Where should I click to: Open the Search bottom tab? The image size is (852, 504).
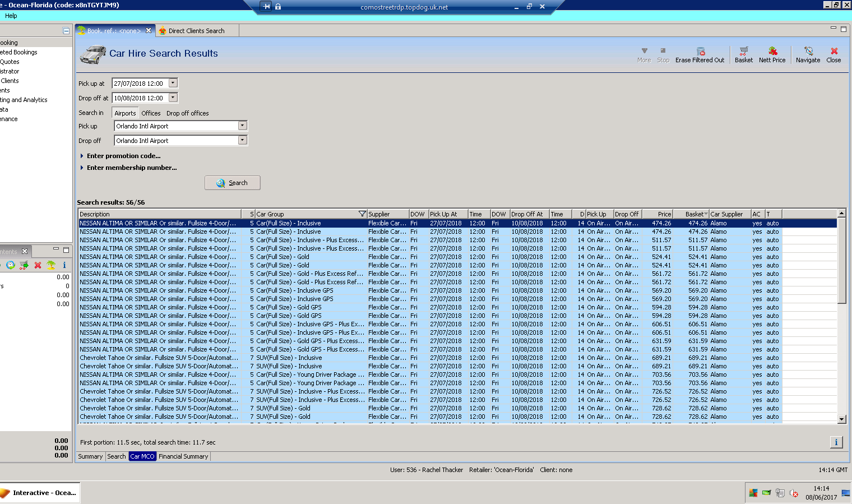tap(117, 456)
